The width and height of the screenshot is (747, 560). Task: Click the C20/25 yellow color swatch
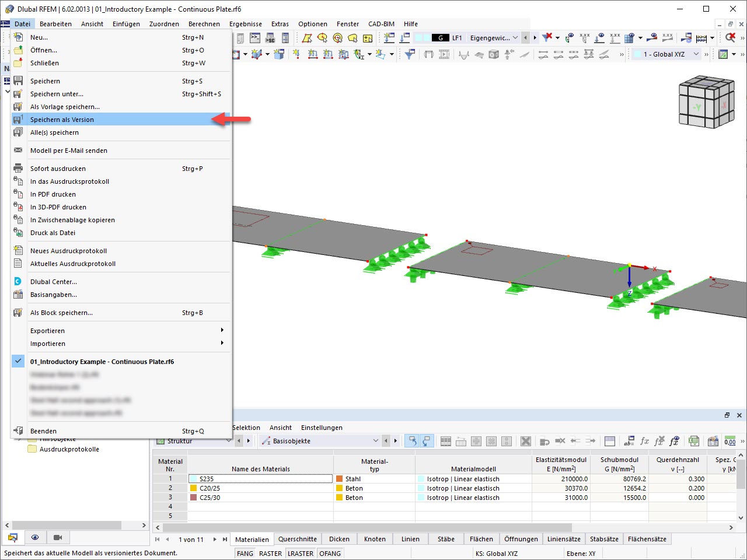pyautogui.click(x=193, y=488)
